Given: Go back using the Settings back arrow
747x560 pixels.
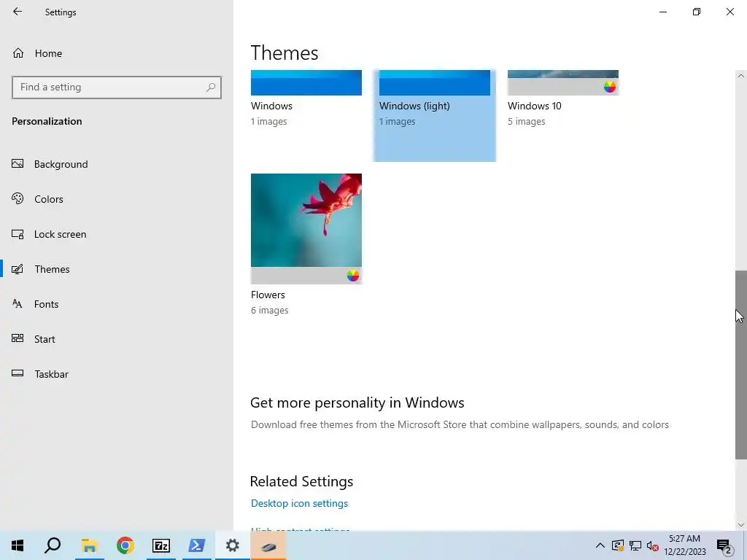Looking at the screenshot, I should (x=18, y=12).
